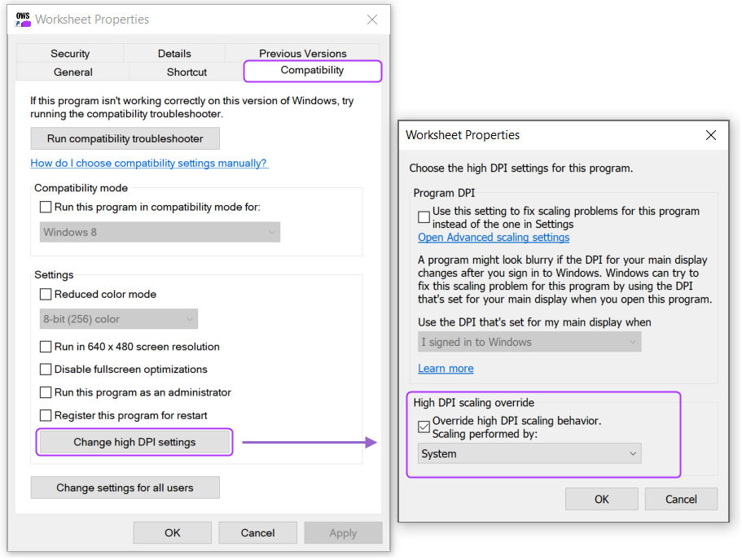Uncheck Override high DPI scaling behavior
This screenshot has height=560, width=742.
pyautogui.click(x=424, y=426)
